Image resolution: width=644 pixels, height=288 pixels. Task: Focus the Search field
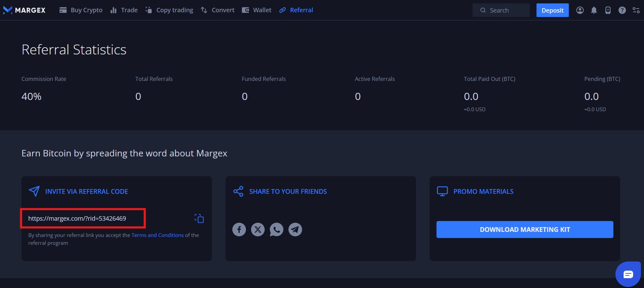click(x=501, y=10)
